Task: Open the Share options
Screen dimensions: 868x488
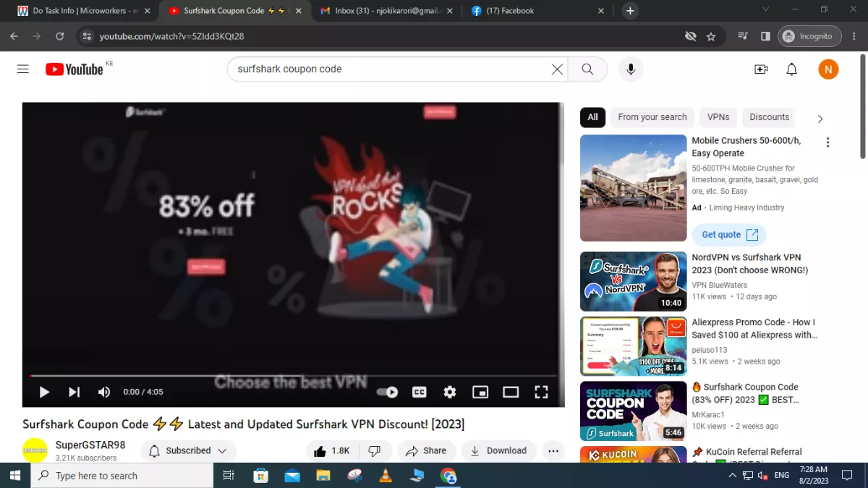Action: (x=427, y=450)
